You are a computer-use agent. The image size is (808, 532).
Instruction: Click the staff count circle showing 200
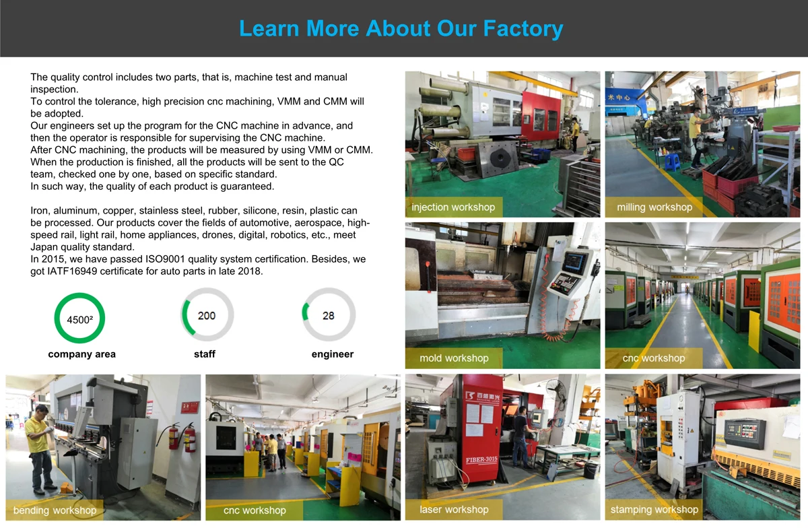point(207,315)
